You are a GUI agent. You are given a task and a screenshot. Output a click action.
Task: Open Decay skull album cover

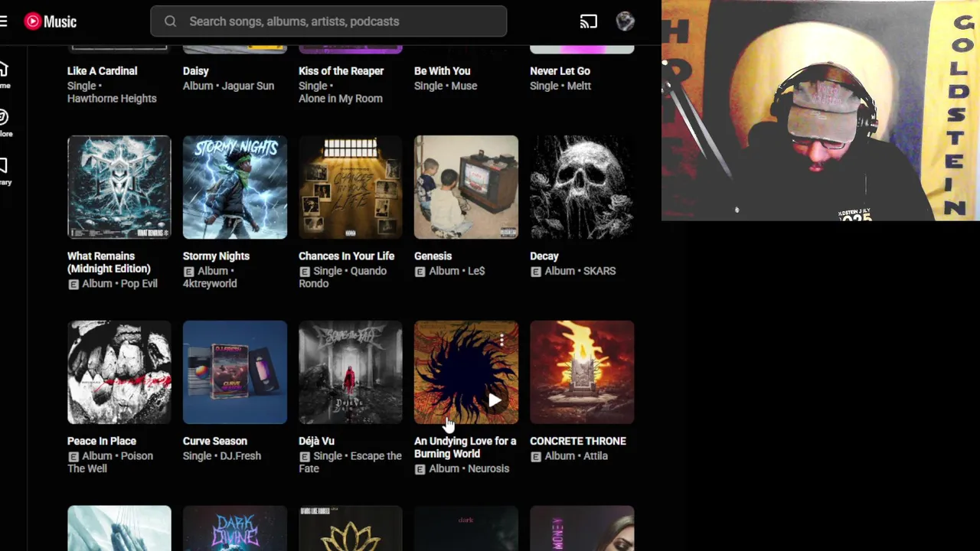coord(582,187)
